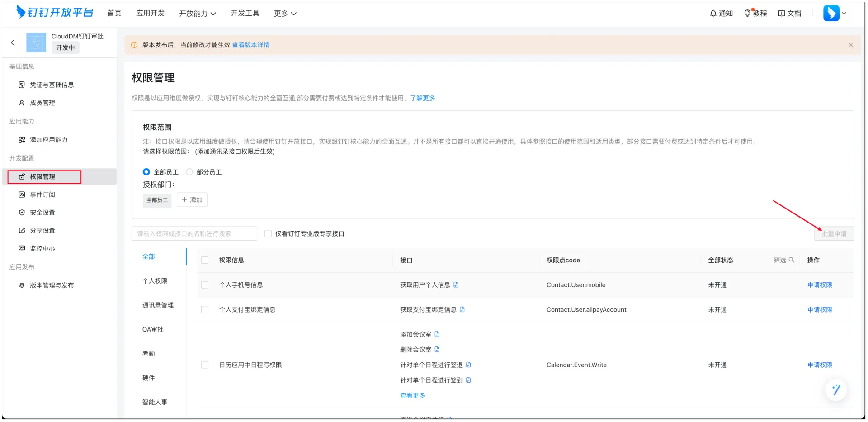Go back using the left arrow
868x422 pixels.
coord(13,43)
